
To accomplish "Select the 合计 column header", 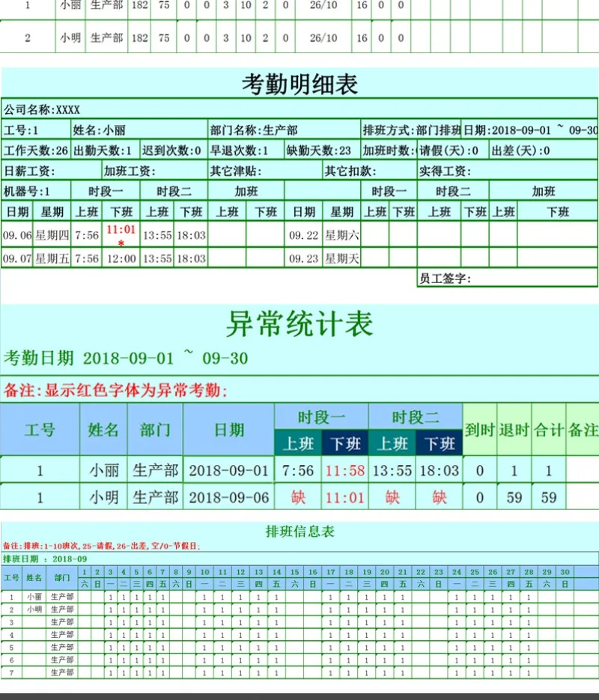I will (549, 430).
